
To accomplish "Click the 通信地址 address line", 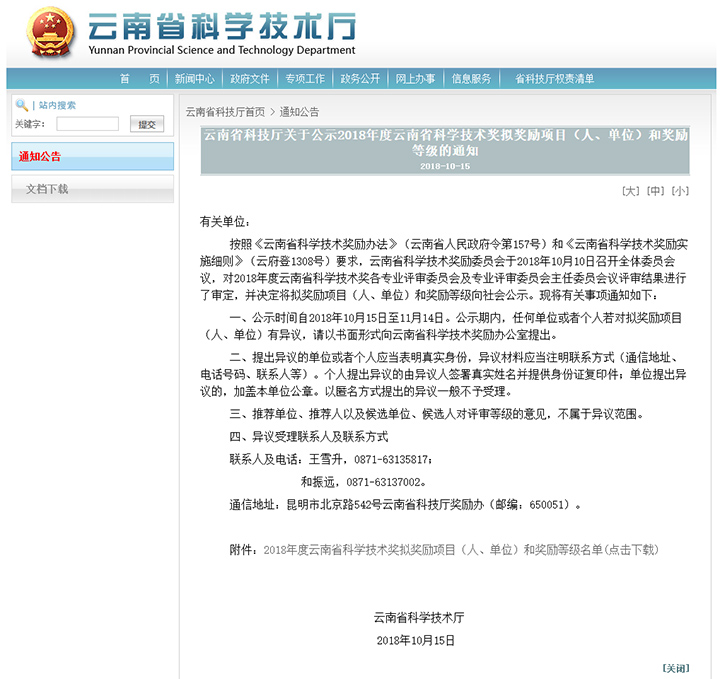I will point(405,505).
